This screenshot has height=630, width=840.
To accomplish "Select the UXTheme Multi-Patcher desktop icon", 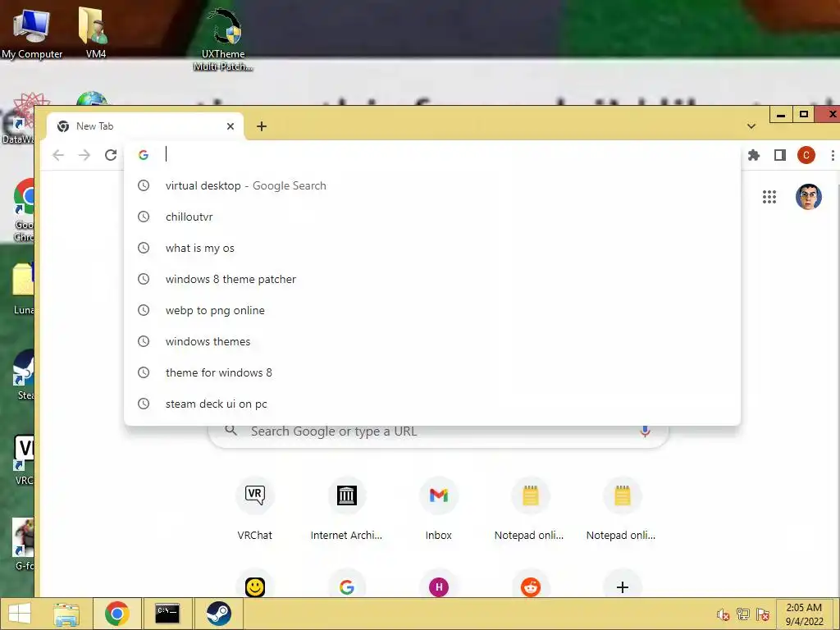I will pos(224,39).
